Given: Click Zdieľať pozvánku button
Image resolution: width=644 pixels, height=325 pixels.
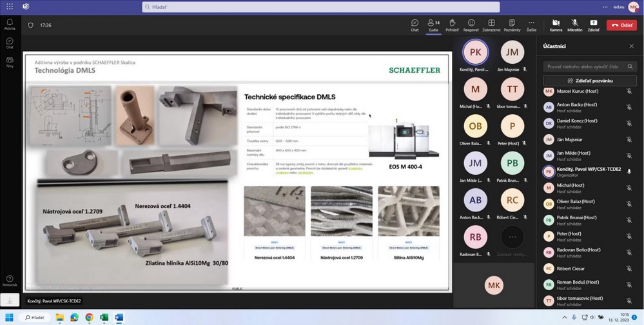Looking at the screenshot, I should [590, 81].
